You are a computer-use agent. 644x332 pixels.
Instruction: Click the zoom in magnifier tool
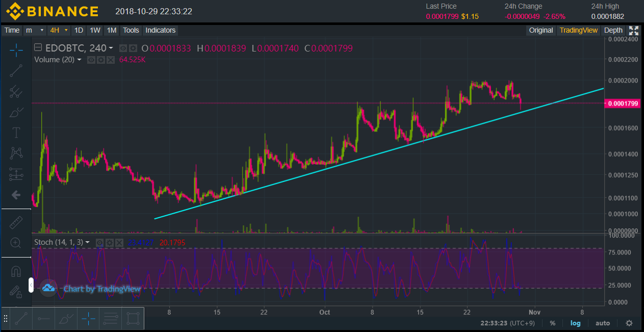(x=16, y=243)
